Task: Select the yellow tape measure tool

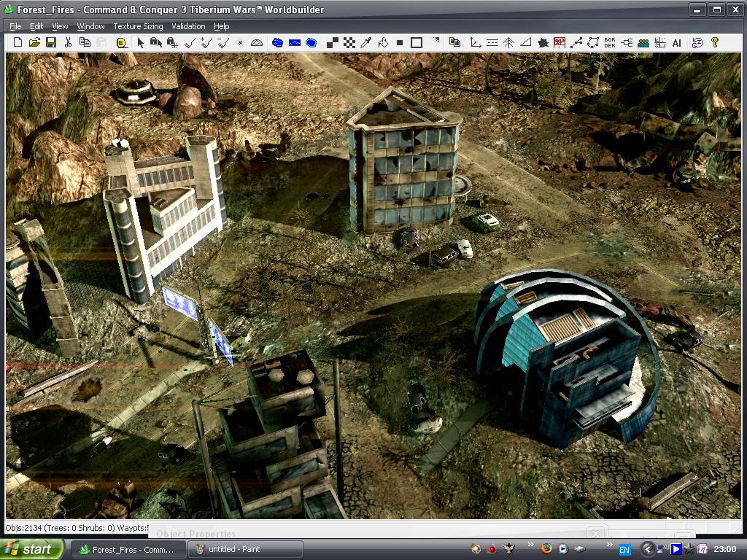Action: 122,43
